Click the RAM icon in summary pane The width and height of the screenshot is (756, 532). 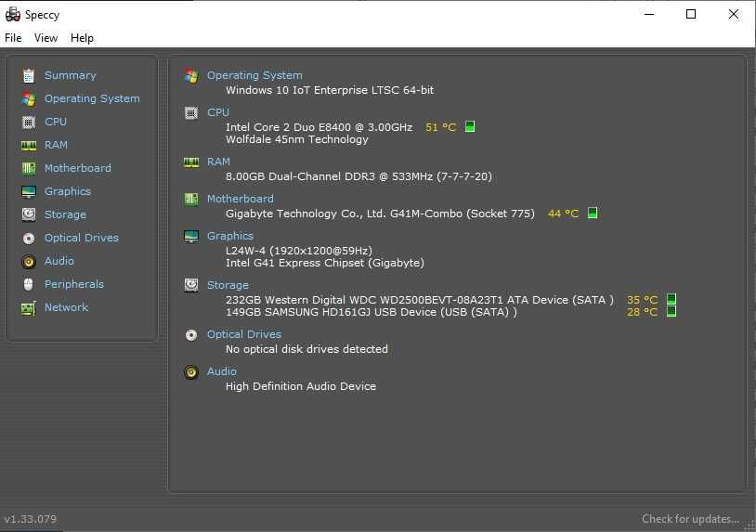click(x=191, y=162)
